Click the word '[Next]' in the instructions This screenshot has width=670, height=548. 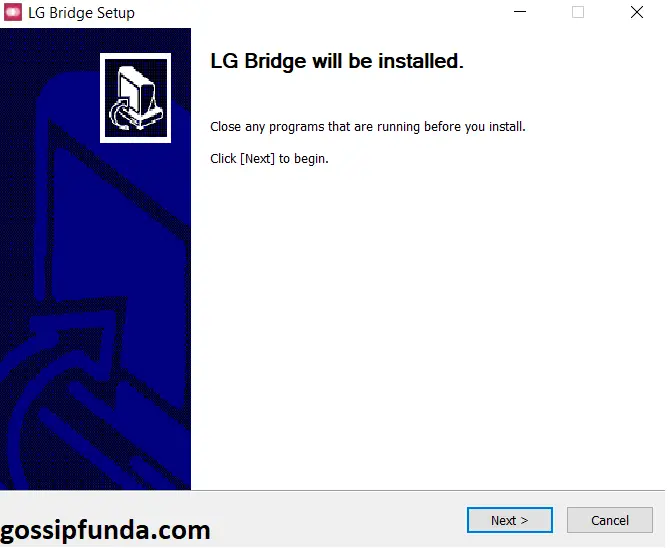tap(257, 159)
